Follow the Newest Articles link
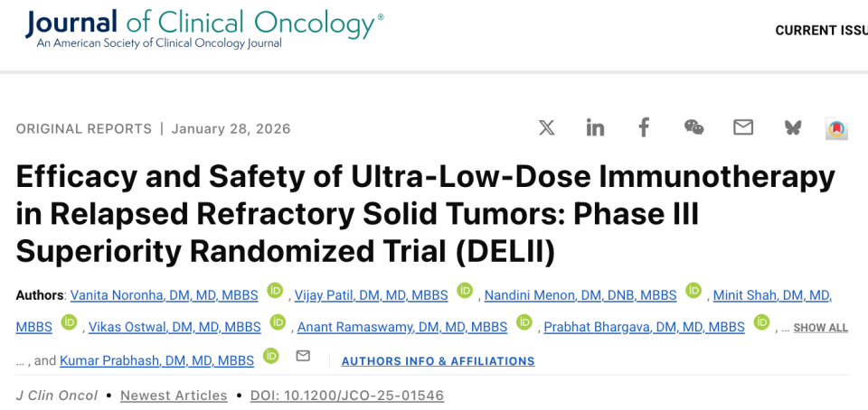Image resolution: width=868 pixels, height=410 pixels. [174, 396]
